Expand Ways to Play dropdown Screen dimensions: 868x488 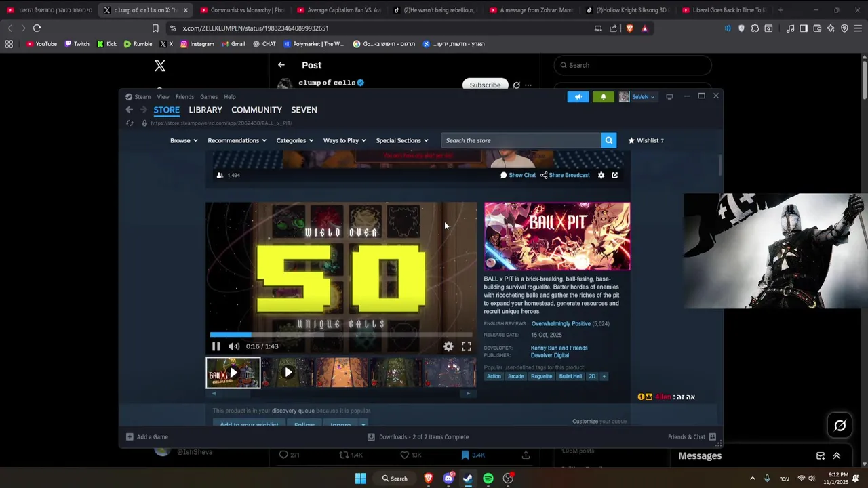(x=344, y=140)
